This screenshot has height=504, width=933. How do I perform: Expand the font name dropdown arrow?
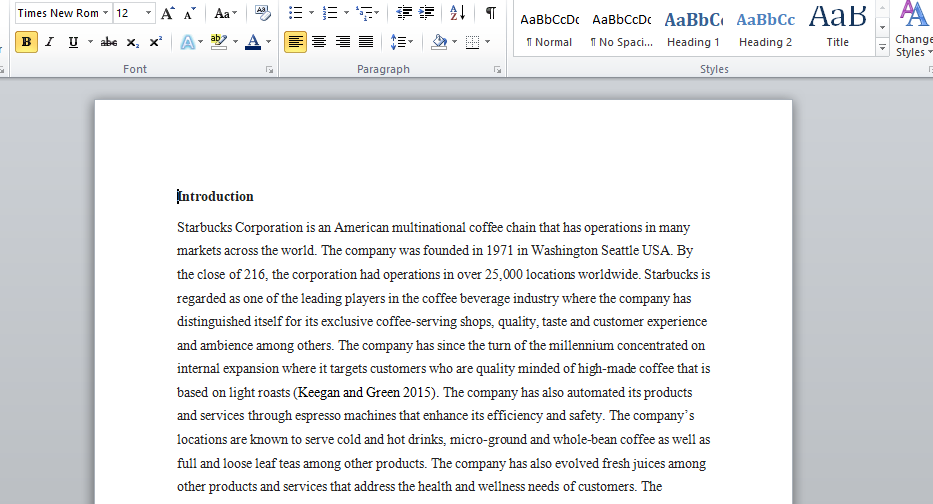[x=105, y=13]
